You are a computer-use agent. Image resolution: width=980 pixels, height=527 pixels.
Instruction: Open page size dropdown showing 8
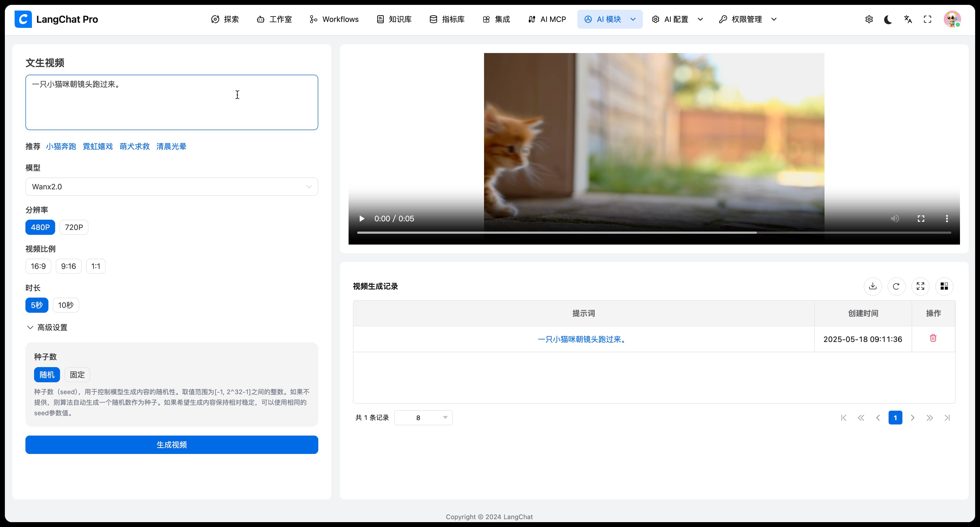click(423, 417)
